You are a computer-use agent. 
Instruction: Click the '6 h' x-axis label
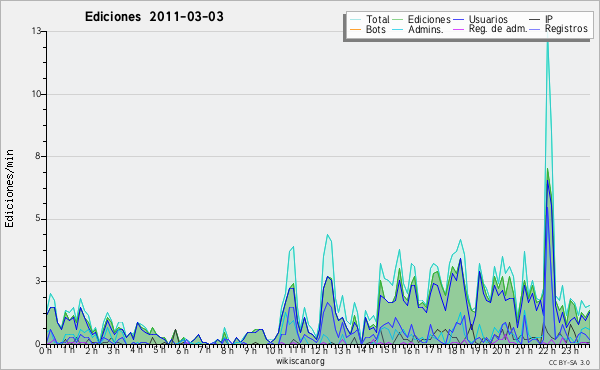pyautogui.click(x=183, y=350)
